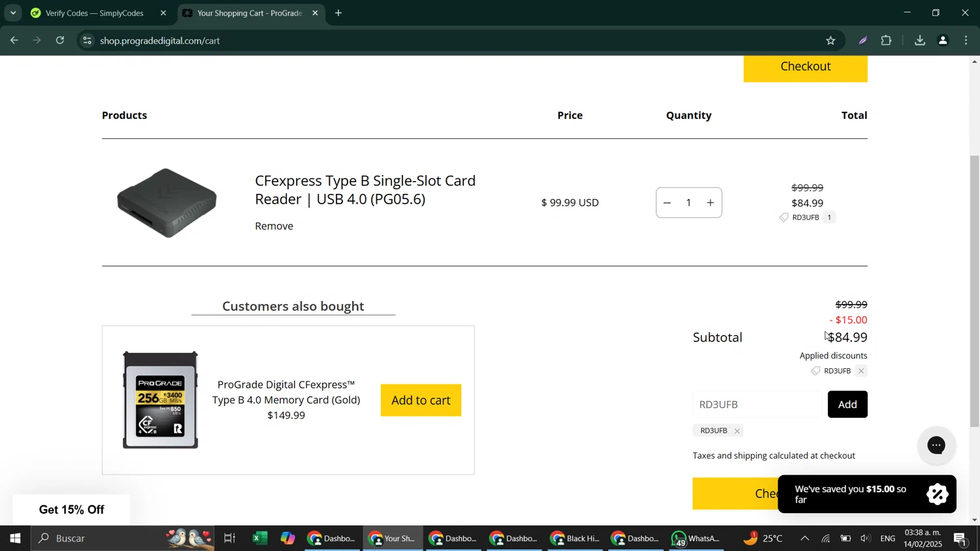
Task: Show hidden system tray icons
Action: (x=805, y=539)
